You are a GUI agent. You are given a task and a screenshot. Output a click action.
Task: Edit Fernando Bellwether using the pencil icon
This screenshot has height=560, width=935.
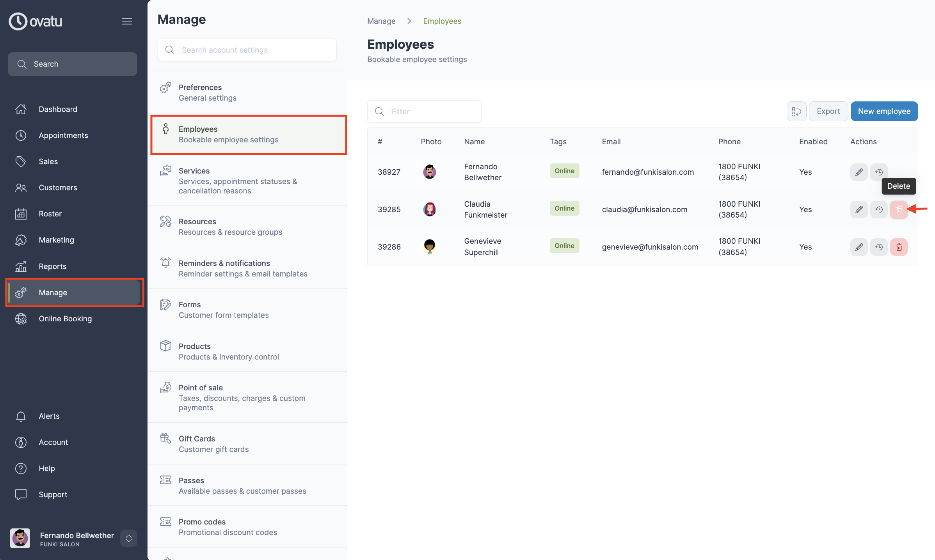pyautogui.click(x=859, y=172)
